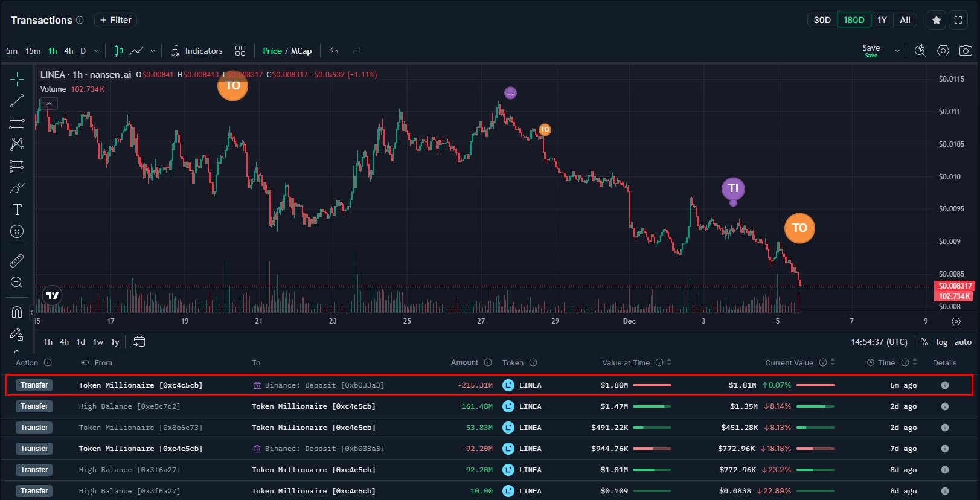Click the Filter button
The image size is (980, 500).
(115, 20)
